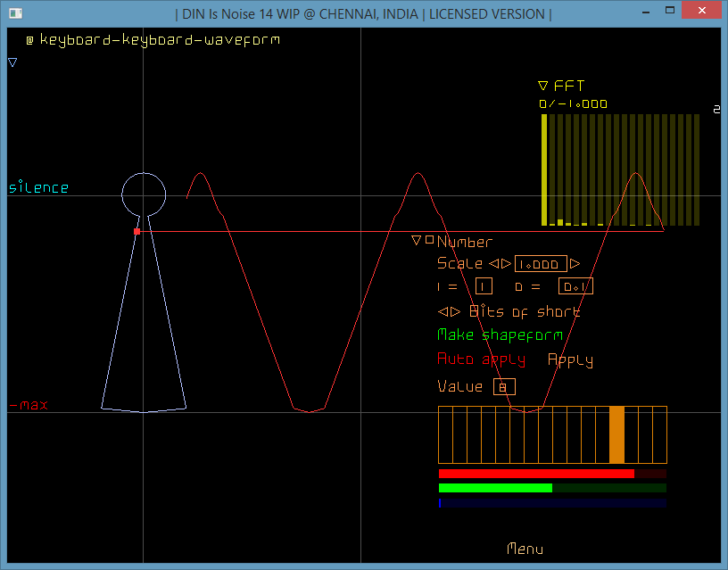
Task: Toggle the square beside the Number header
Action: tap(430, 237)
